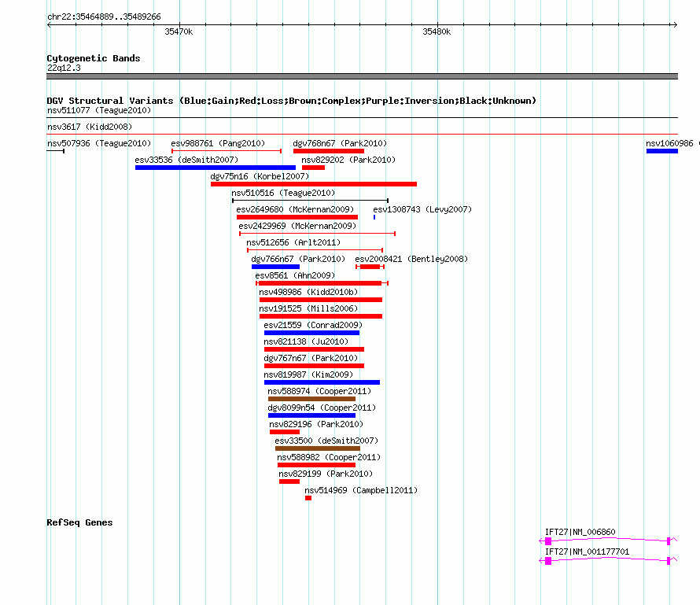This screenshot has width=700, height=605.
Task: Click the red nsv829196 (Park2010) bar
Action: click(285, 432)
